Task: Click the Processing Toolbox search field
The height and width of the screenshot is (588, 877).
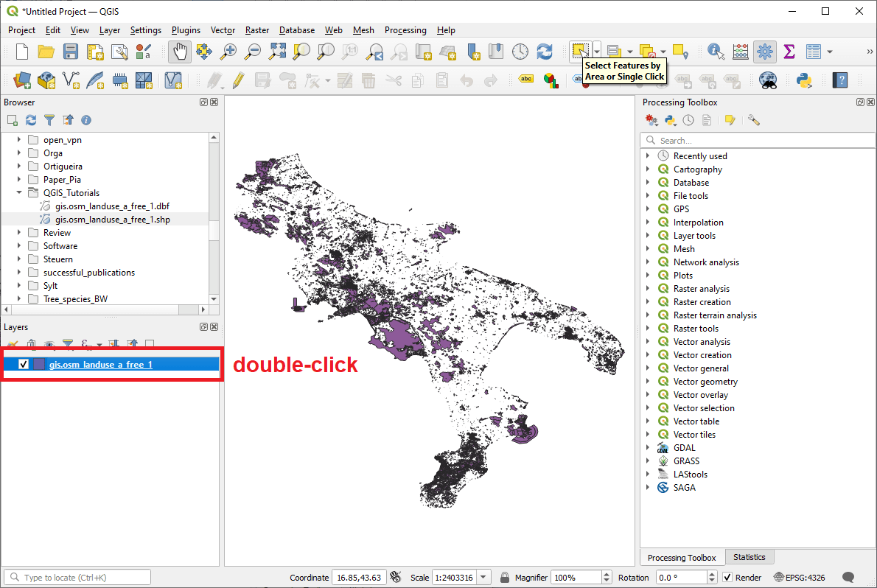Action: pos(758,140)
